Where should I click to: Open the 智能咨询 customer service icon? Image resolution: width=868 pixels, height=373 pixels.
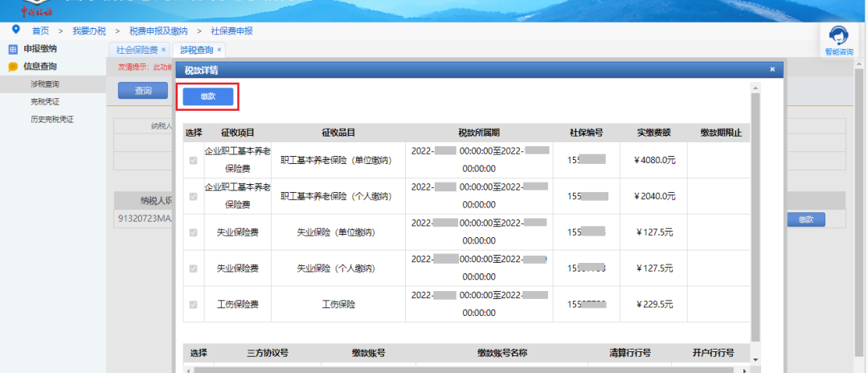838,40
